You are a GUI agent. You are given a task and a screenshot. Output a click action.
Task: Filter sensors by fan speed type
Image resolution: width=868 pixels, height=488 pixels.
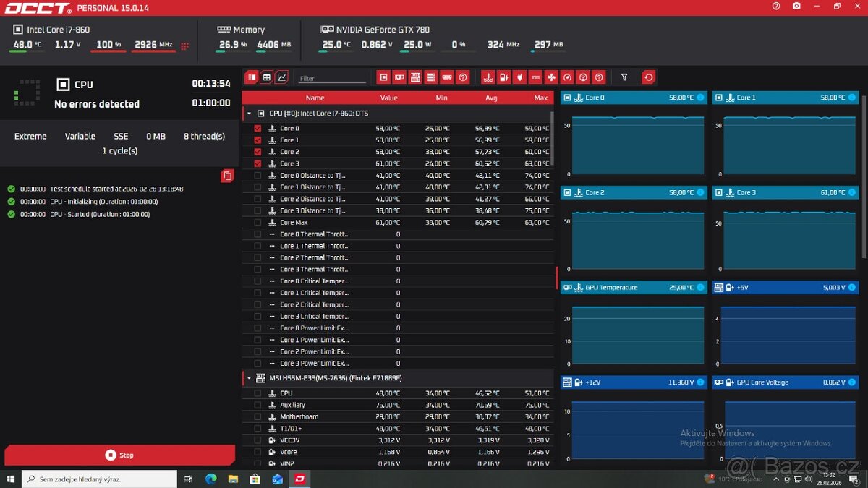coord(551,77)
